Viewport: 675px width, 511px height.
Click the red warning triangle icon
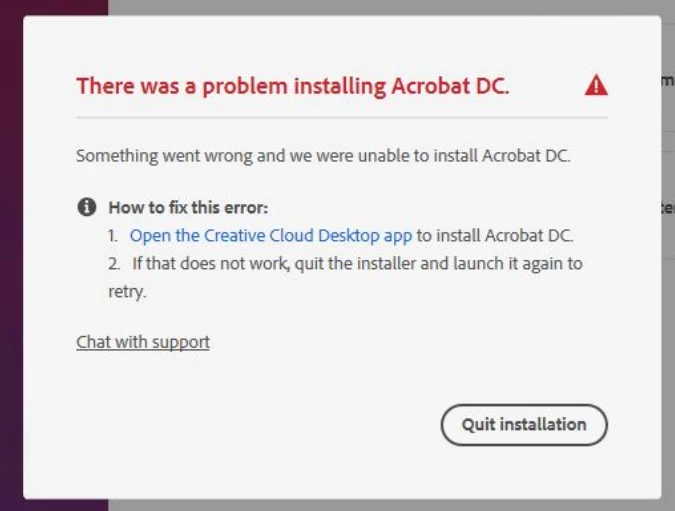tap(596, 85)
